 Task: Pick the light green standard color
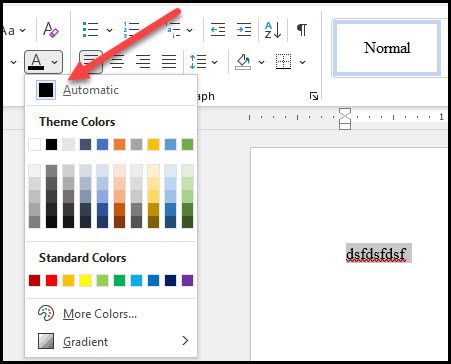102,281
